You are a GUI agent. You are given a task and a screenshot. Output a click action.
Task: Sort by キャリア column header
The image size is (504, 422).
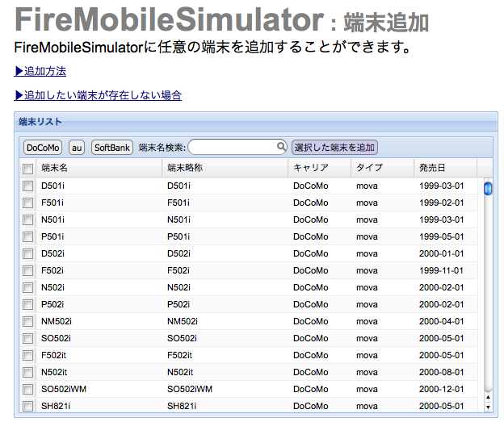click(320, 168)
